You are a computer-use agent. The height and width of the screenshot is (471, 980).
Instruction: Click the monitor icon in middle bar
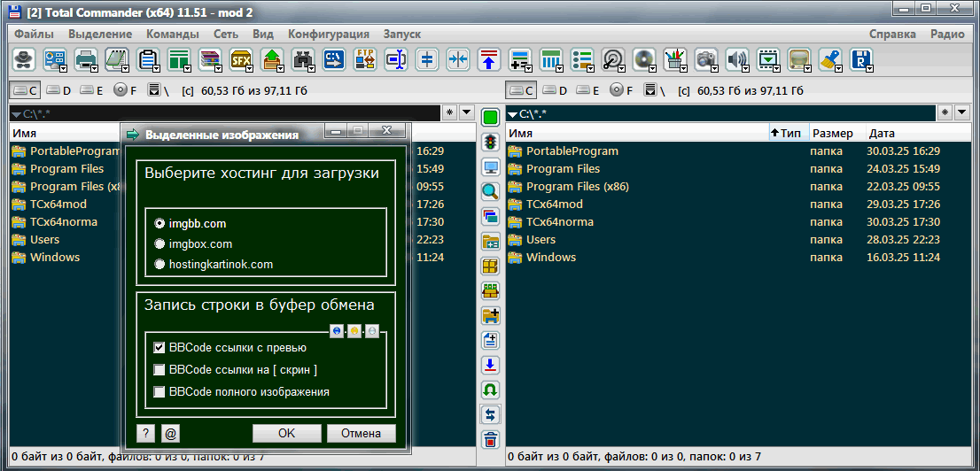491,166
